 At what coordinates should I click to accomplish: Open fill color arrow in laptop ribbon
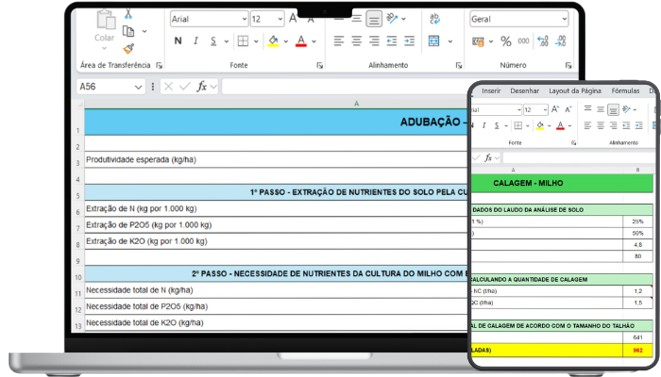click(x=286, y=41)
